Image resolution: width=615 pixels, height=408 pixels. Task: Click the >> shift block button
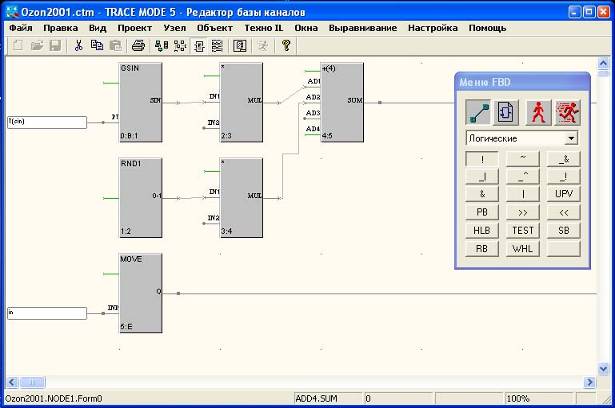click(523, 212)
